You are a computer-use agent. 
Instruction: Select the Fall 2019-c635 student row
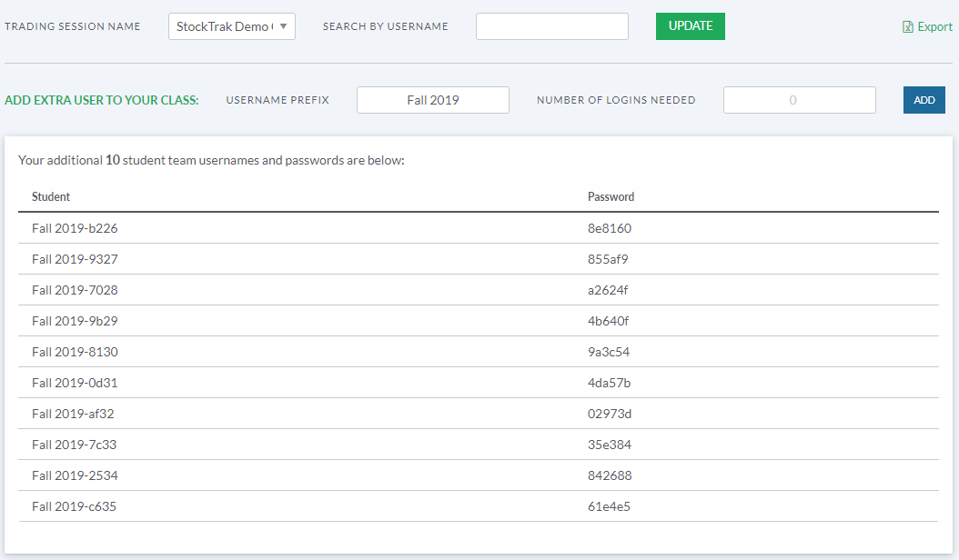tap(479, 506)
